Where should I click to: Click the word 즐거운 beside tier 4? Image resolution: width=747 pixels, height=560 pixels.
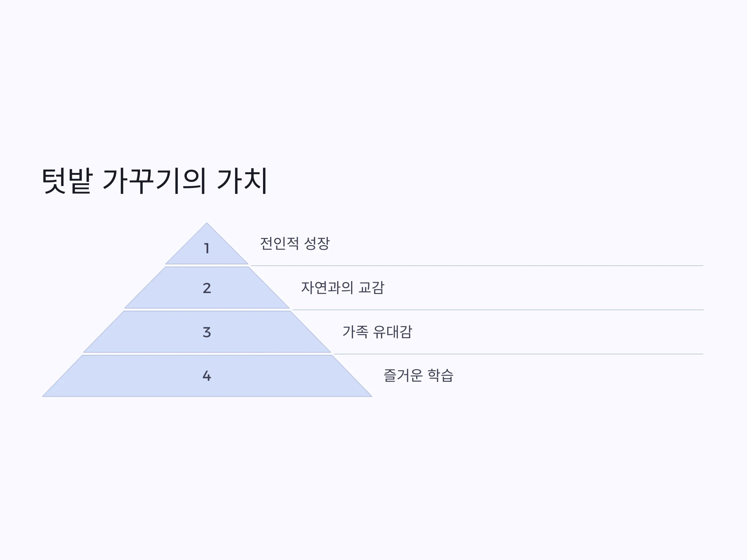pos(403,376)
